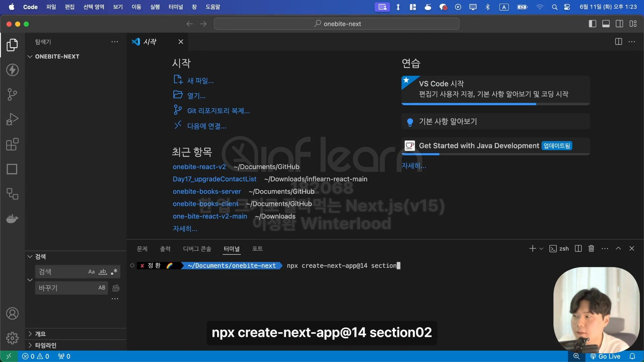Open the Manage gear icon
644x362 pixels.
pos(12,338)
